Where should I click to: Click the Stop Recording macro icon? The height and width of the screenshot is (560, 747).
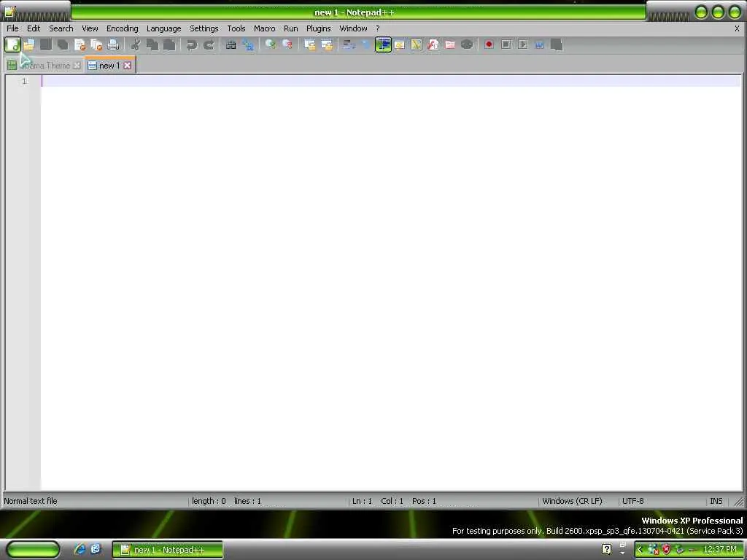point(506,44)
